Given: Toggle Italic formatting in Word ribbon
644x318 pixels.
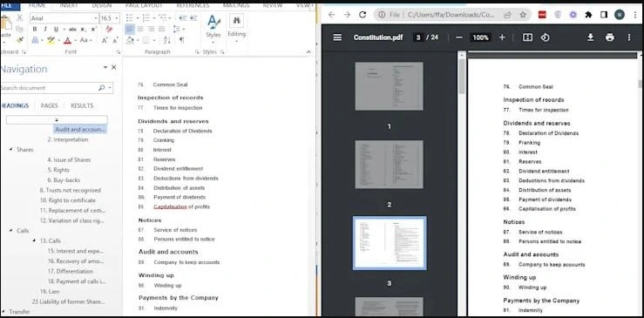Looking at the screenshot, I should pos(45,29).
